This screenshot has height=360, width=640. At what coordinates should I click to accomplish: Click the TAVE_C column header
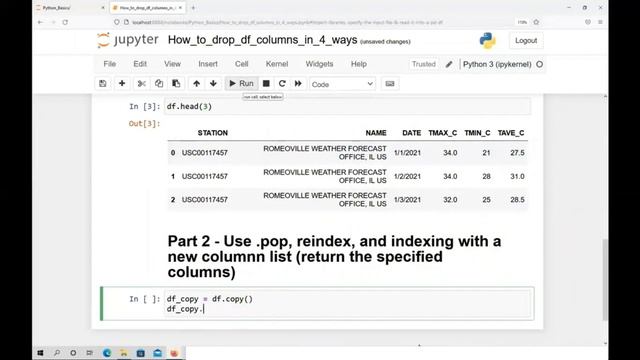coord(511,133)
